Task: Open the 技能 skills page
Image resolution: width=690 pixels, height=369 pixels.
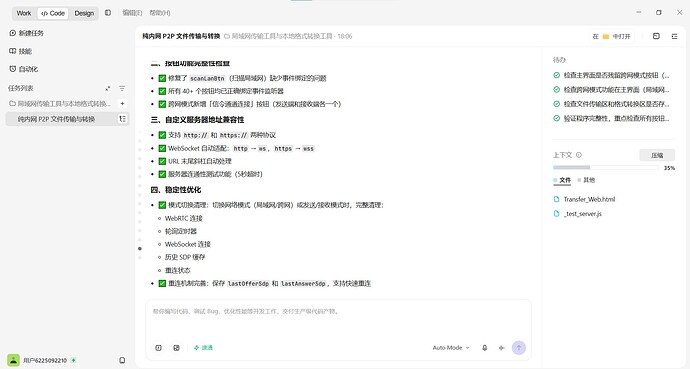Action: [20, 51]
